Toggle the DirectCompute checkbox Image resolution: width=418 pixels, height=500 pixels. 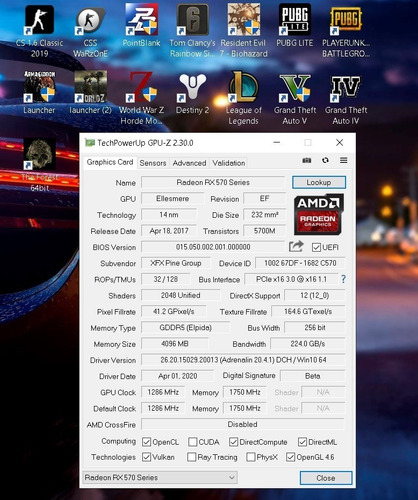click(x=233, y=442)
